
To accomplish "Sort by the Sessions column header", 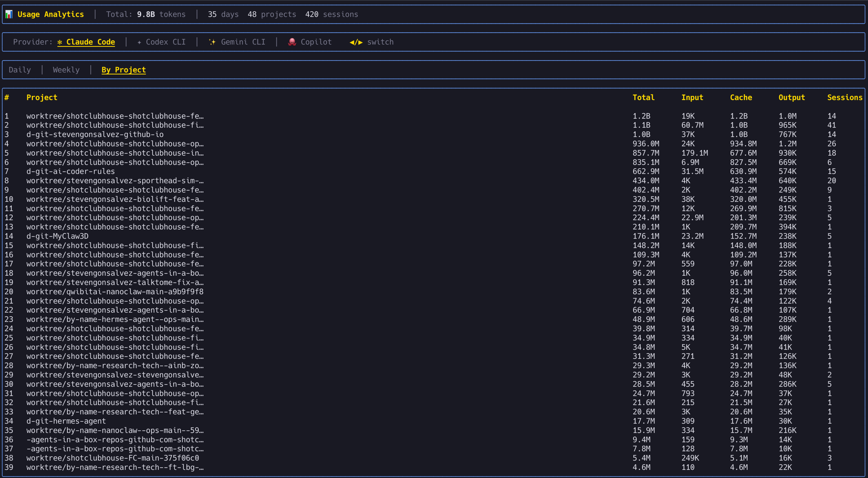I will coord(844,97).
